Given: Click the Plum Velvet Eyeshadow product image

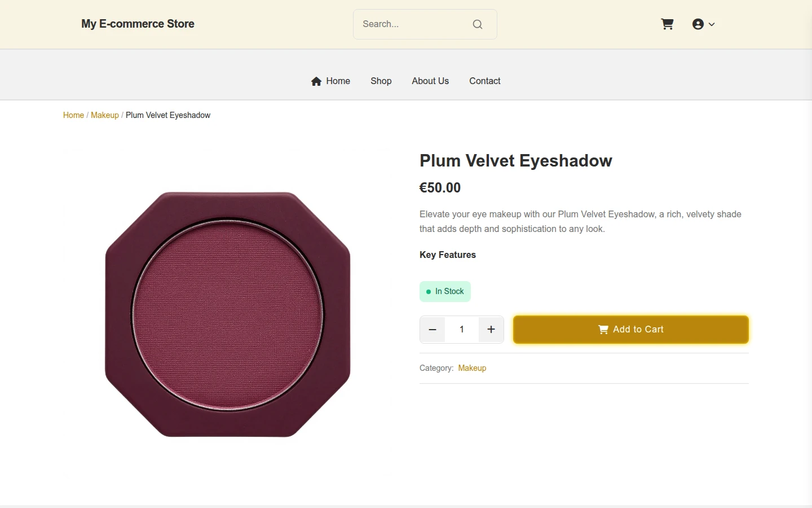Looking at the screenshot, I should pyautogui.click(x=228, y=314).
